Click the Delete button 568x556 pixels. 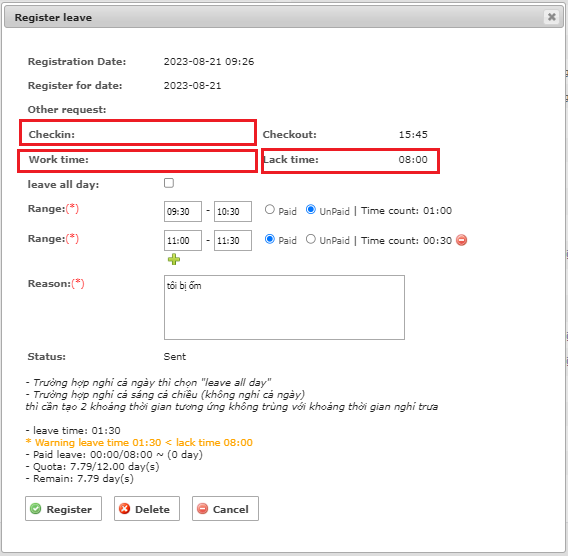pyautogui.click(x=147, y=509)
